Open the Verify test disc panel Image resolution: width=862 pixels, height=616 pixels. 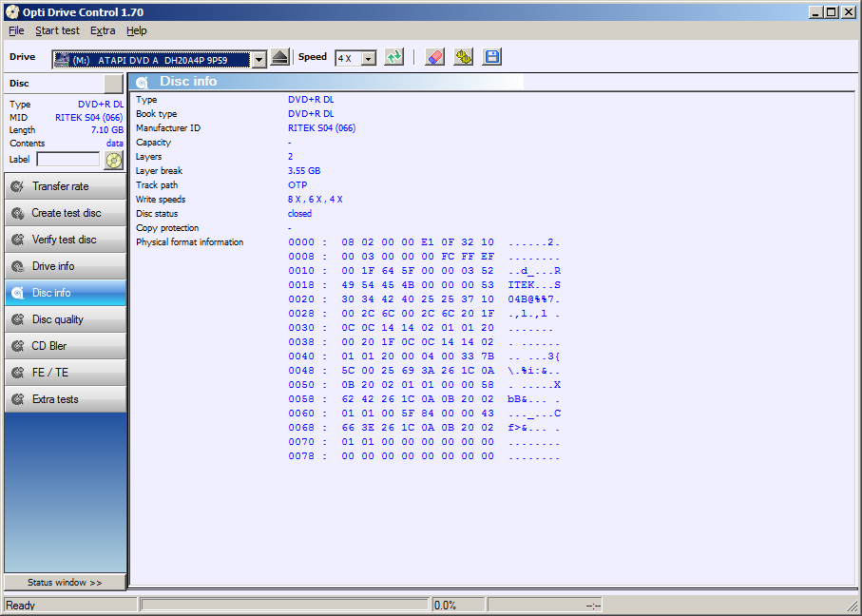(66, 240)
